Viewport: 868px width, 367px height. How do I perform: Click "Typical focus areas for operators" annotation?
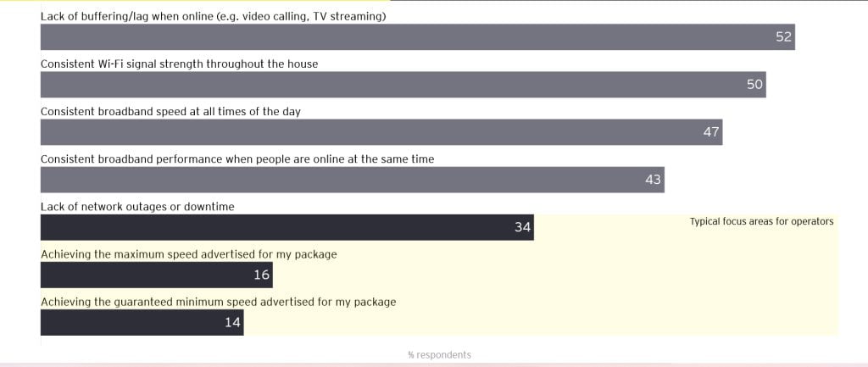coord(761,221)
